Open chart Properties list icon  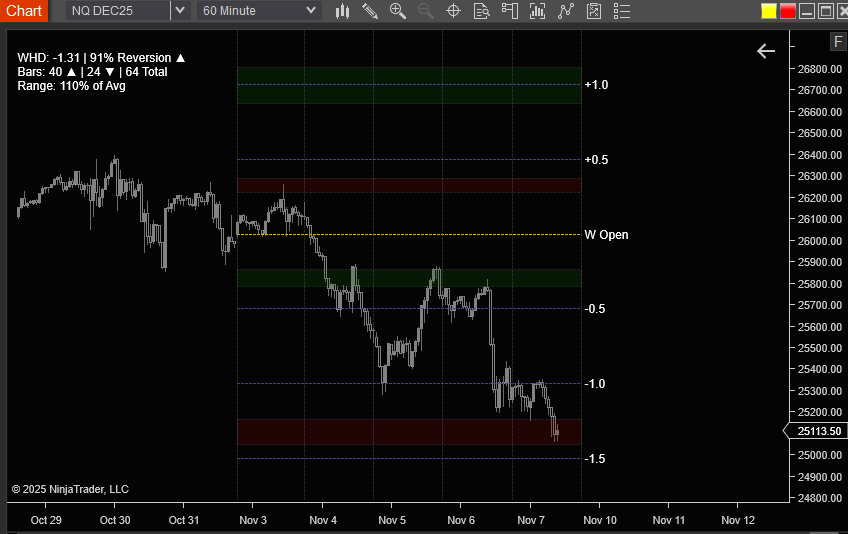[622, 11]
